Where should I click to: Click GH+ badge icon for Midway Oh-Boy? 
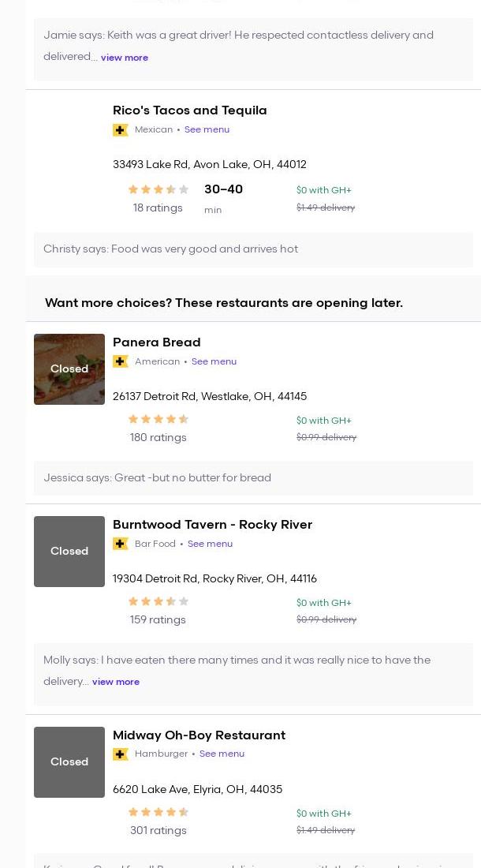pos(121,754)
